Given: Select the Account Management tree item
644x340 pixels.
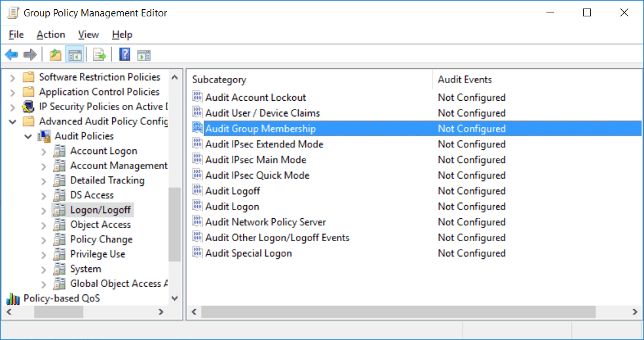Looking at the screenshot, I should pyautogui.click(x=119, y=166).
